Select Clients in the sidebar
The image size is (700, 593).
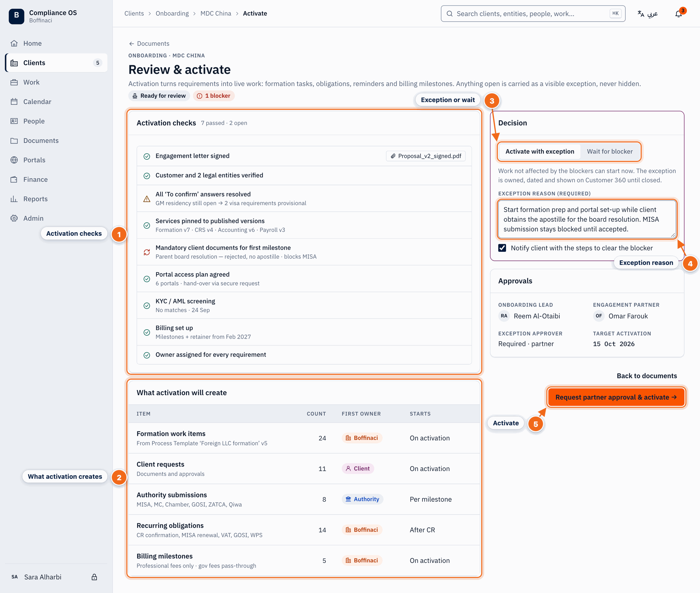click(56, 63)
